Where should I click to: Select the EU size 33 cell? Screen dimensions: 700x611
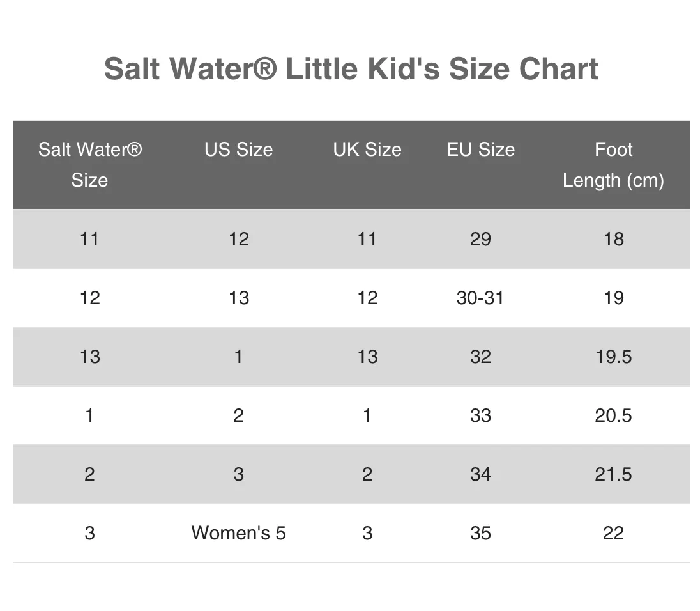click(x=480, y=416)
